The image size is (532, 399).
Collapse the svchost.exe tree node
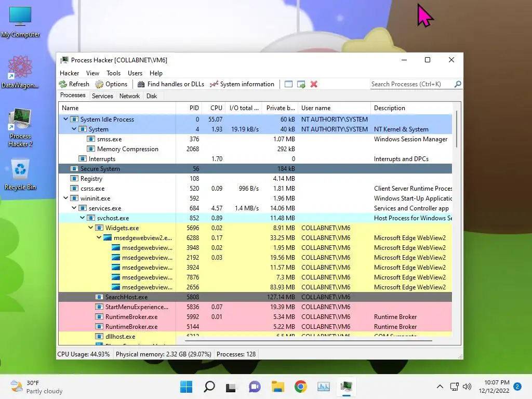pyautogui.click(x=83, y=218)
